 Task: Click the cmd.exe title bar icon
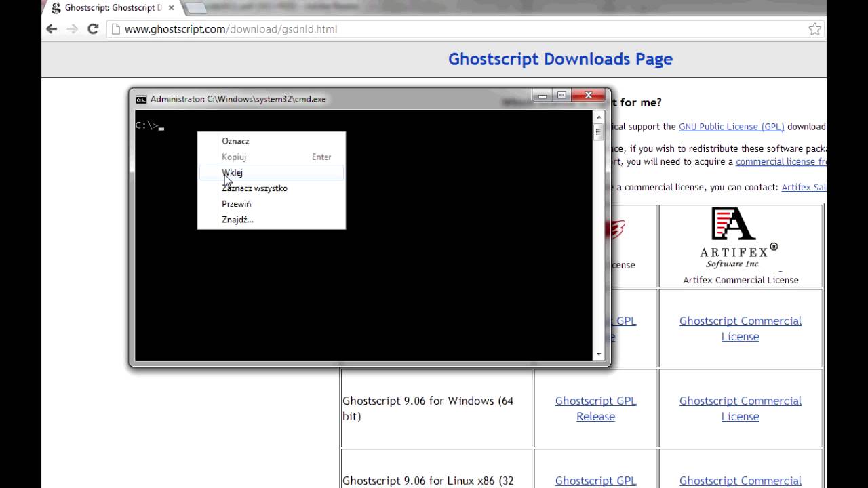(x=141, y=99)
